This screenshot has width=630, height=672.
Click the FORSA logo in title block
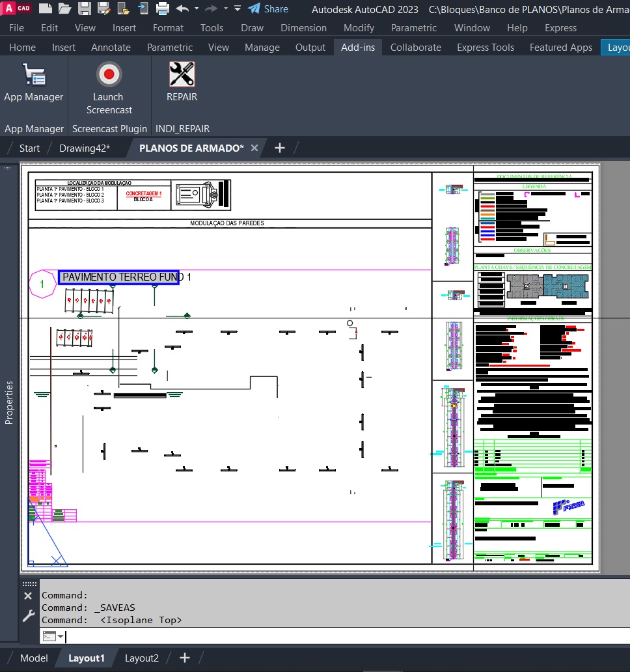tap(568, 507)
